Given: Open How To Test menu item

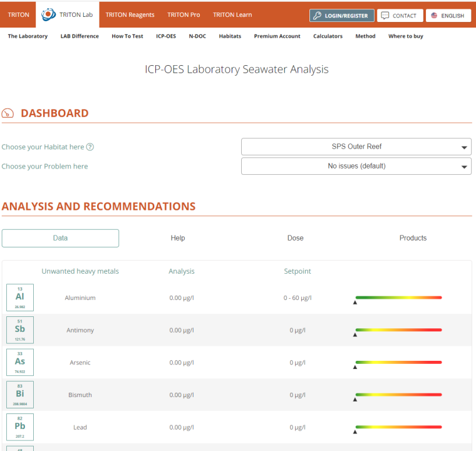Looking at the screenshot, I should click(127, 36).
